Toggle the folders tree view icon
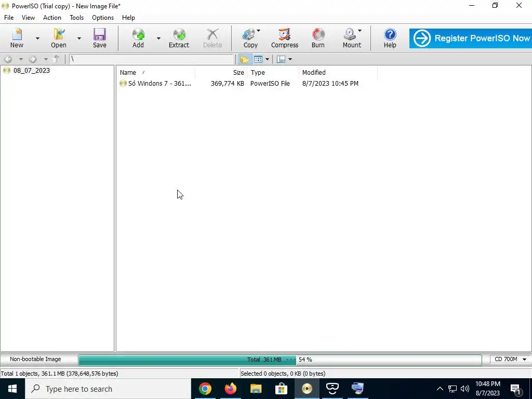 244,59
